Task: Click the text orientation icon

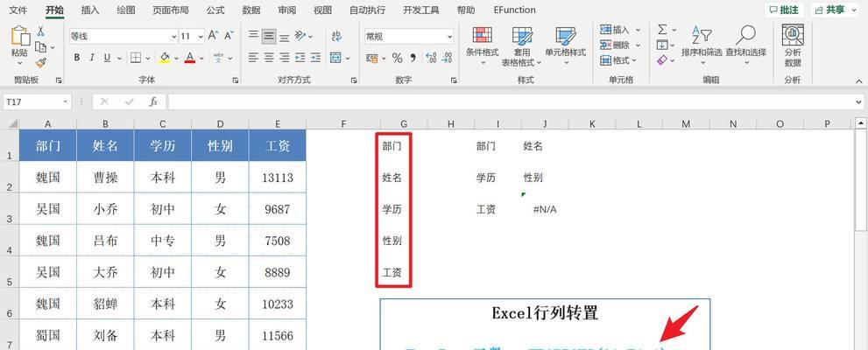Action: [x=300, y=37]
